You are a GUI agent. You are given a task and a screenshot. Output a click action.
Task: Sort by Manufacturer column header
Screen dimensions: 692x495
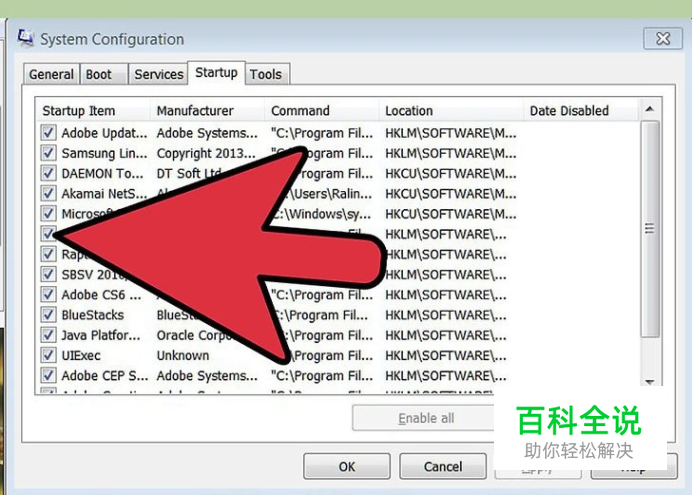click(x=207, y=110)
